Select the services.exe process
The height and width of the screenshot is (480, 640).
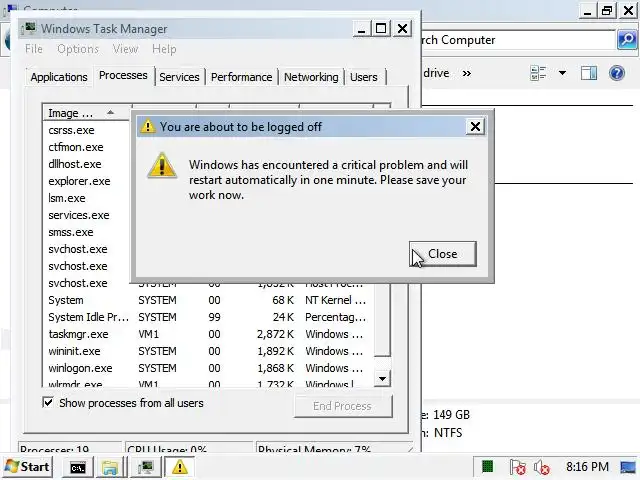[79, 215]
